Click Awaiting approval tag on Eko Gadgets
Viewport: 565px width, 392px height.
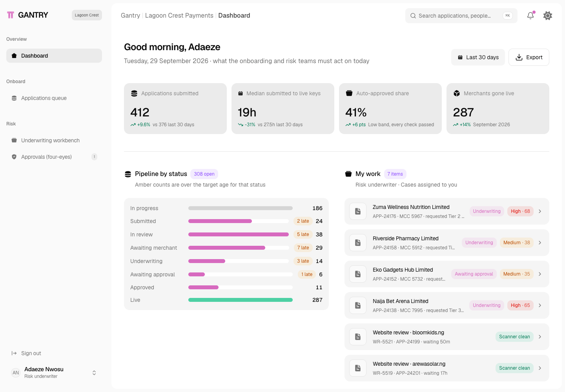474,274
